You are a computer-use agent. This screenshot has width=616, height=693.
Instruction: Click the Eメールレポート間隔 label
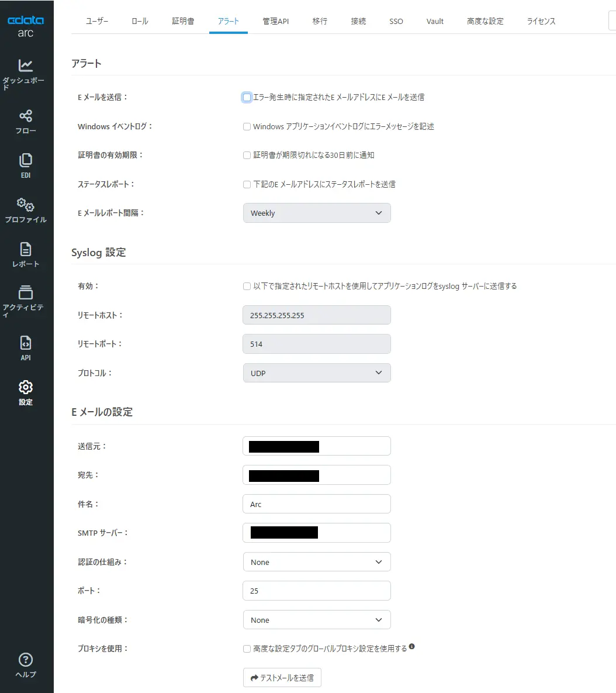click(111, 213)
